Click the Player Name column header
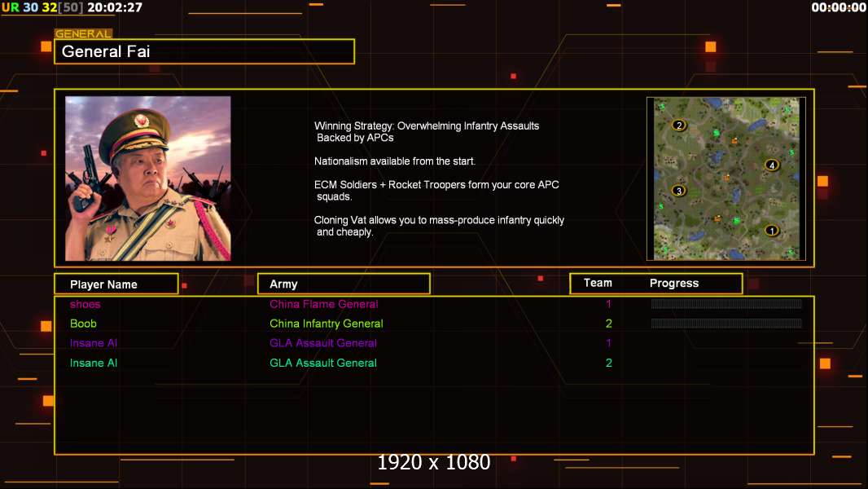This screenshot has width=868, height=489. pyautogui.click(x=116, y=284)
